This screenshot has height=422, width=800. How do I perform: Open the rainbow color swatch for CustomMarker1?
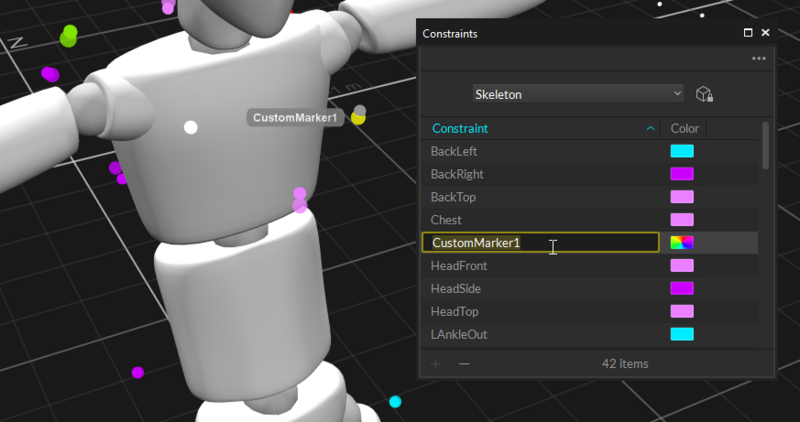tap(682, 243)
